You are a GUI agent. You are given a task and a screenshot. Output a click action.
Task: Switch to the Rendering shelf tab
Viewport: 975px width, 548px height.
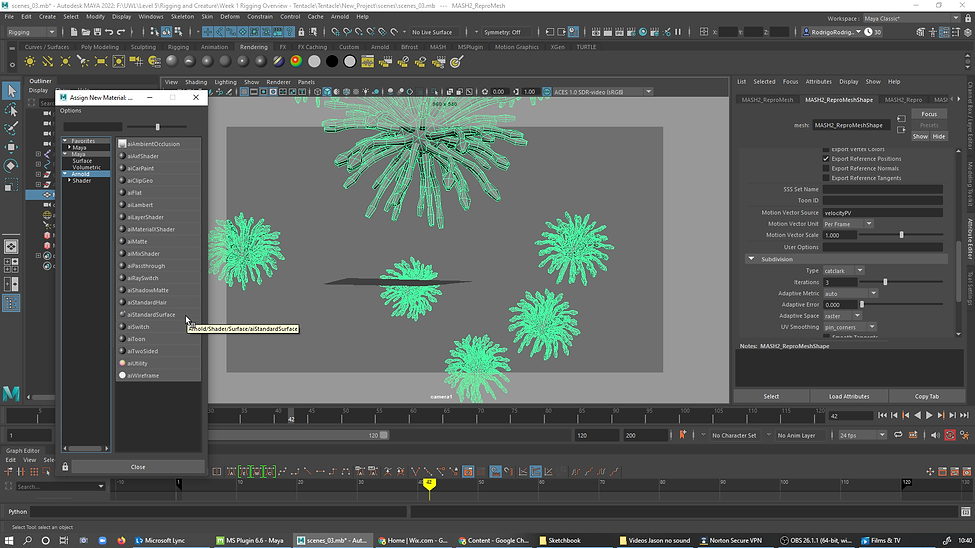click(254, 47)
